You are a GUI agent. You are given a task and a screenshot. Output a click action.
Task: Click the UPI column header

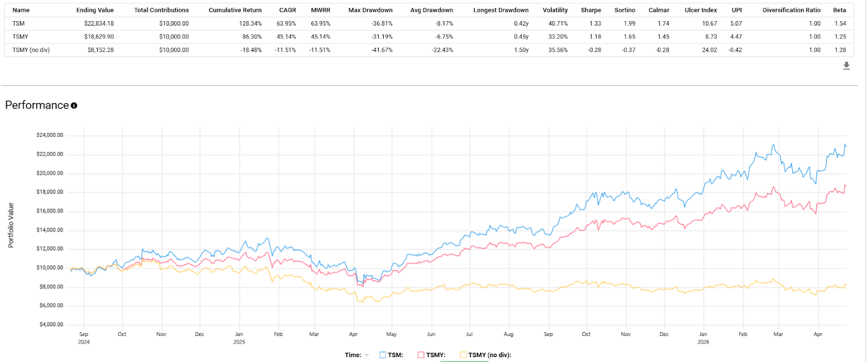coord(737,10)
